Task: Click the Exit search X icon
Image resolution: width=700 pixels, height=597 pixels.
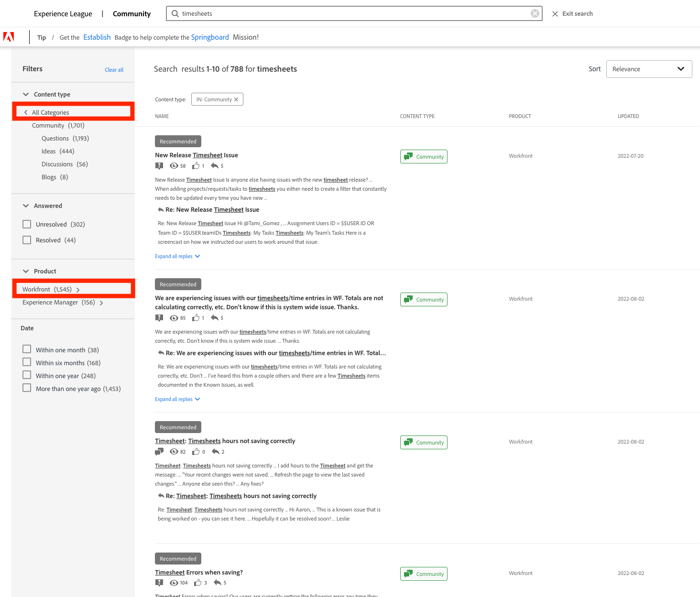Action: pos(555,13)
